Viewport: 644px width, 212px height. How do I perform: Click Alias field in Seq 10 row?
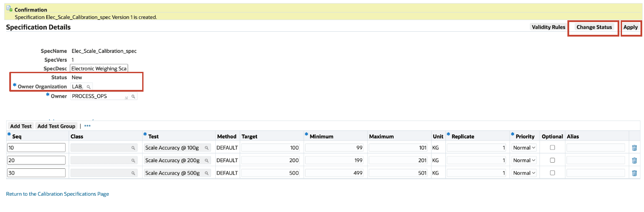pyautogui.click(x=596, y=148)
